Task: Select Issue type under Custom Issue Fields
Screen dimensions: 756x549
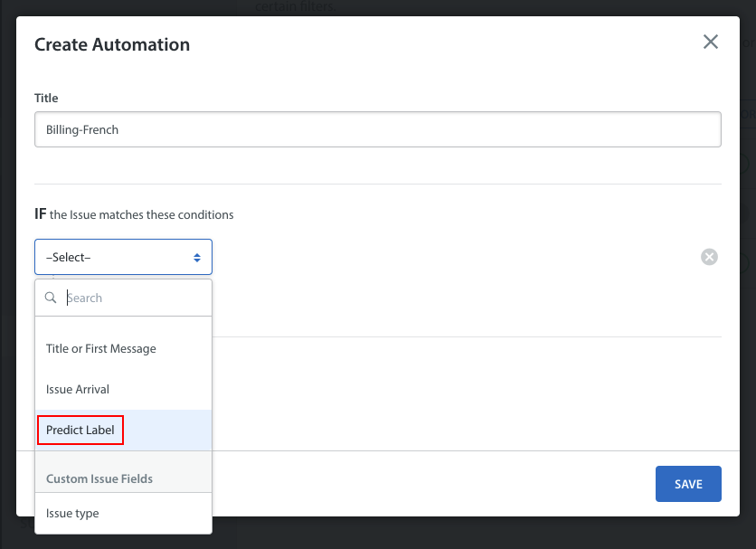Action: (x=72, y=514)
